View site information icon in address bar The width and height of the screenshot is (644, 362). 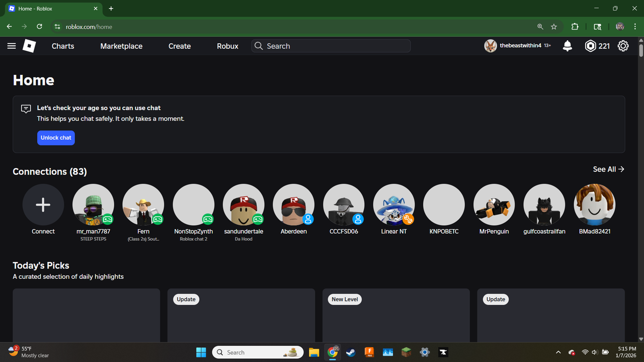tap(57, 27)
